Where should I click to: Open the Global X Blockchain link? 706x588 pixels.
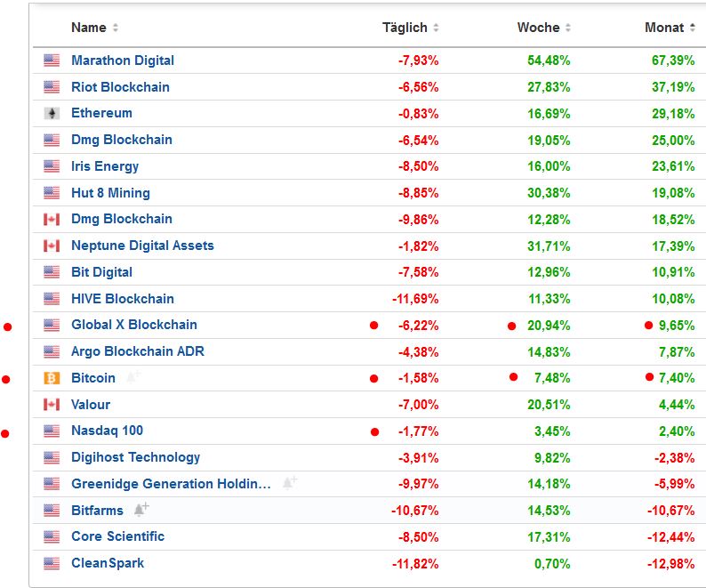pyautogui.click(x=134, y=325)
